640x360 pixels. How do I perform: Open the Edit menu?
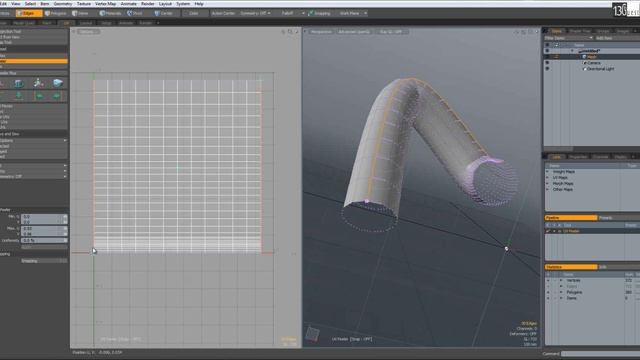tap(3, 4)
